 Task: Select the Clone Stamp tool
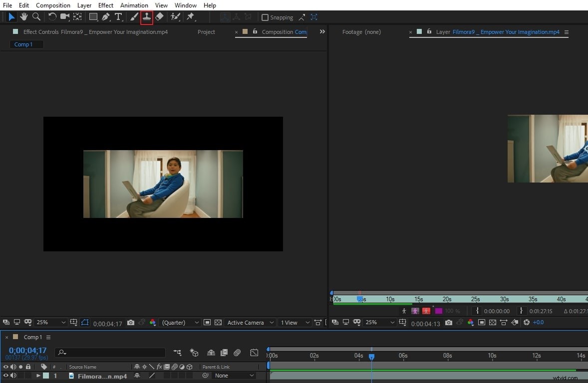[x=146, y=17]
